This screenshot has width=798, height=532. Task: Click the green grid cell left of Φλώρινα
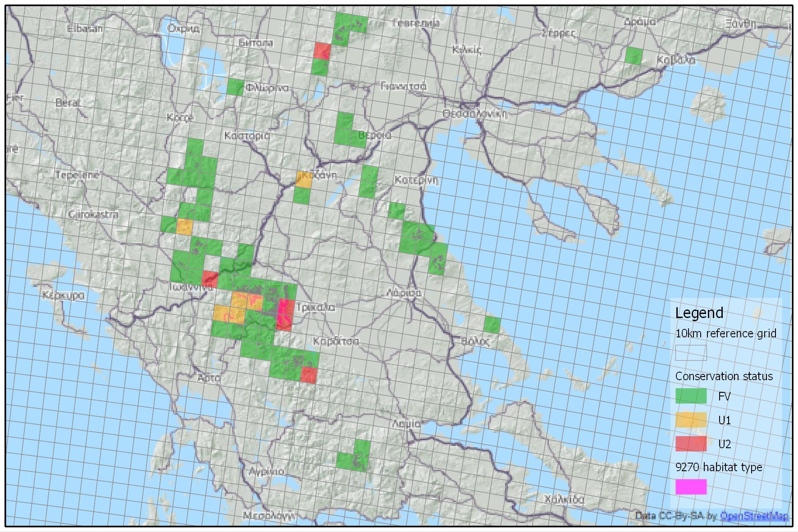click(235, 87)
